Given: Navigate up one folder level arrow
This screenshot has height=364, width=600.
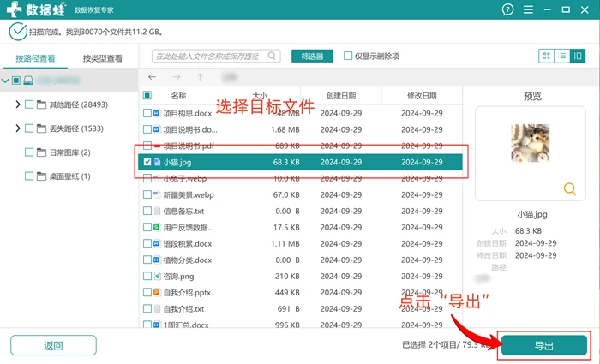Looking at the screenshot, I should coord(200,77).
